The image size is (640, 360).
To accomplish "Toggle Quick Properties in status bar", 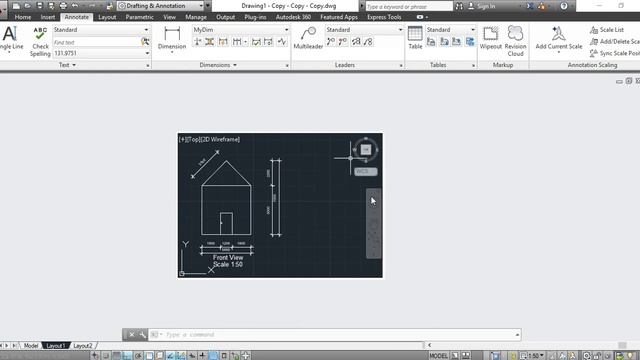I will [x=224, y=356].
